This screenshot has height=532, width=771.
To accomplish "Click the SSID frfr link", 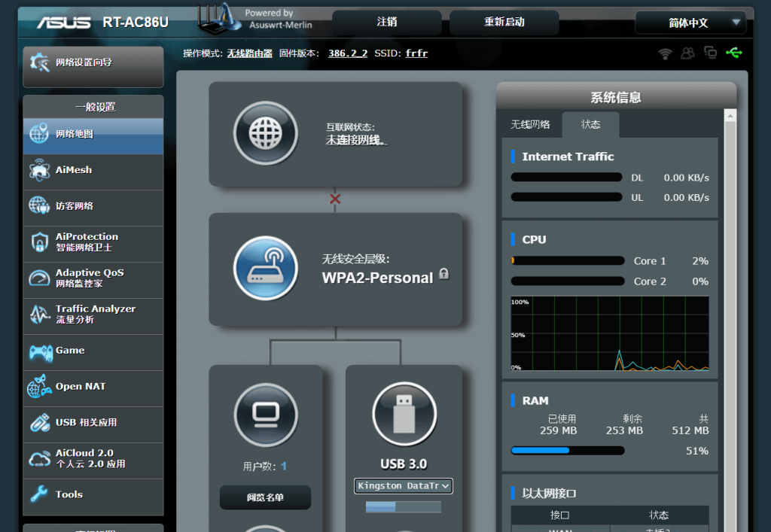I will point(416,53).
